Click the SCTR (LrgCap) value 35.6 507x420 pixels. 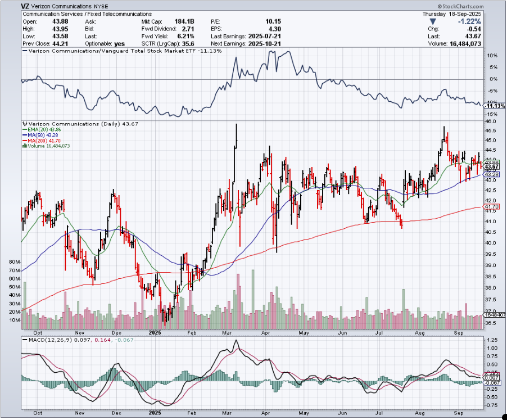pos(188,44)
